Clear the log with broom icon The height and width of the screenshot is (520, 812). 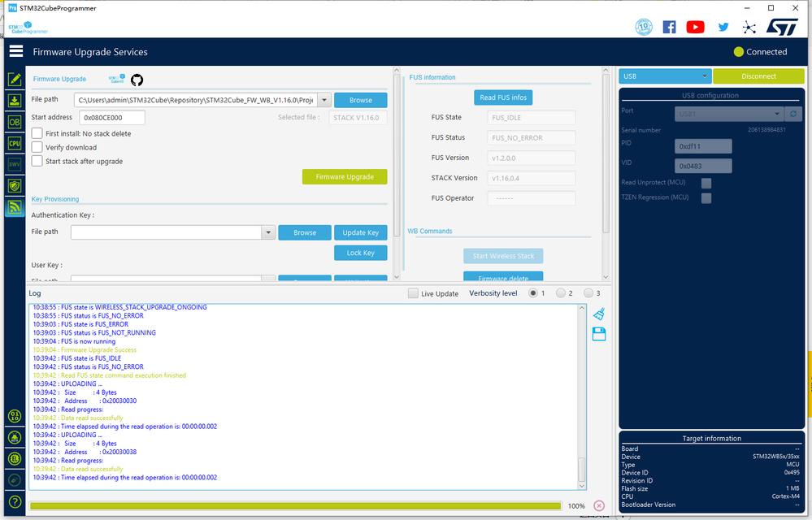[599, 314]
